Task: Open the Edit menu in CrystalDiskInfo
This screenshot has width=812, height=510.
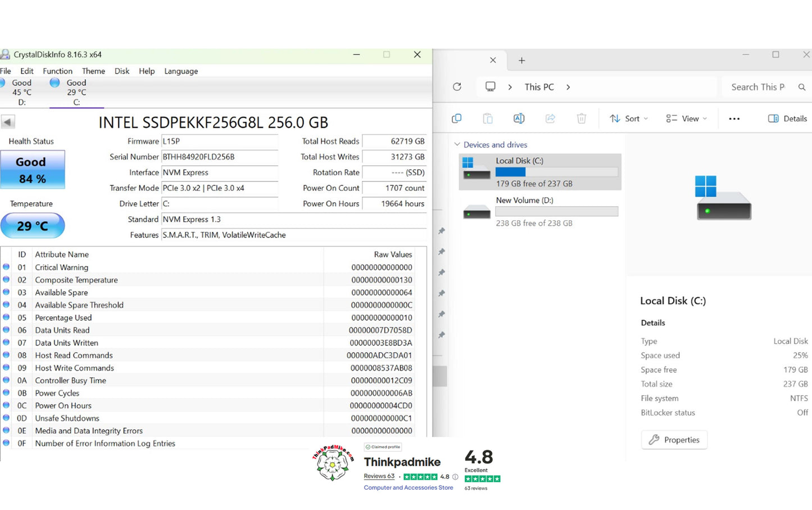Action: (27, 71)
